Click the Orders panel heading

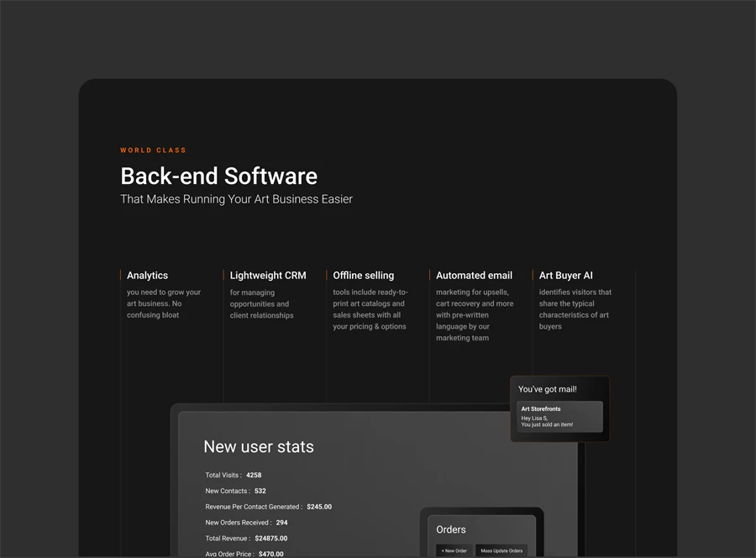(451, 529)
